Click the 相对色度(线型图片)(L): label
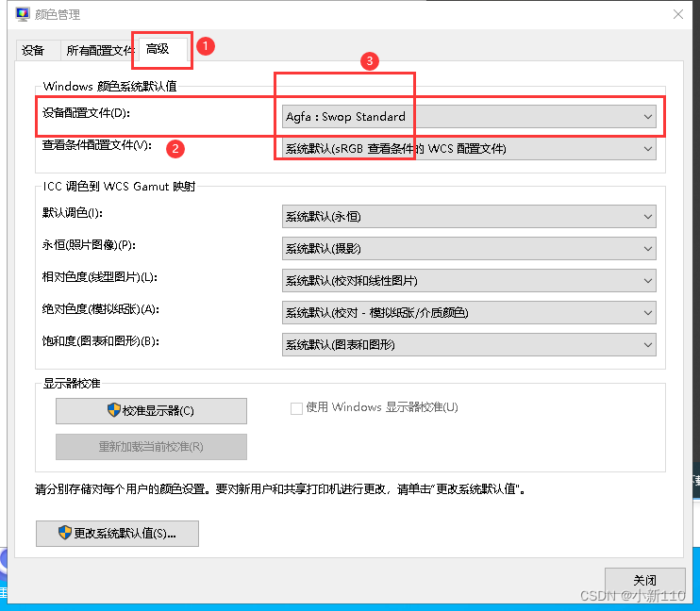 pyautogui.click(x=100, y=277)
